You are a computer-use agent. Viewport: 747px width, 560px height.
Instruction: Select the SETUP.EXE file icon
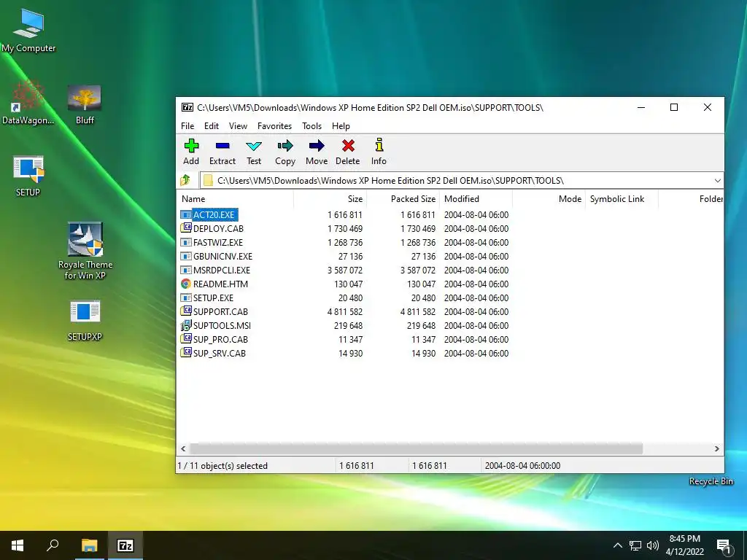186,297
